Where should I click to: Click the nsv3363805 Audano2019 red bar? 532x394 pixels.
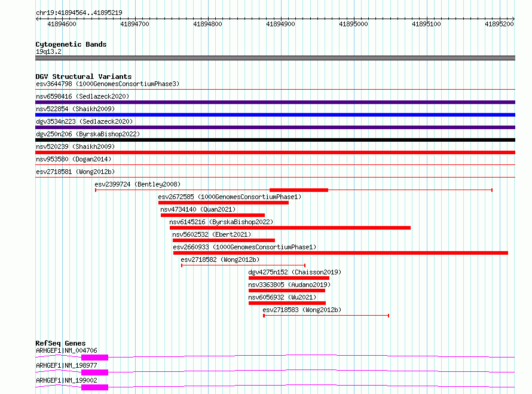(287, 291)
